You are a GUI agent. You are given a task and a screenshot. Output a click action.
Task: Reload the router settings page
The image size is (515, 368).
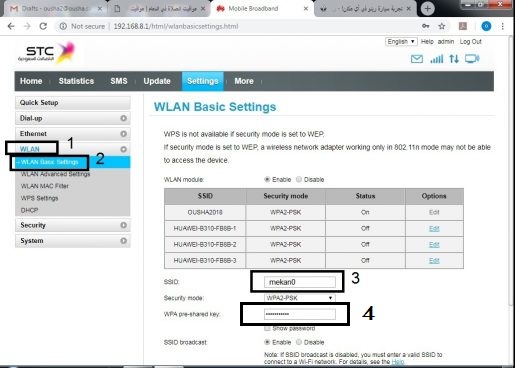pos(43,26)
